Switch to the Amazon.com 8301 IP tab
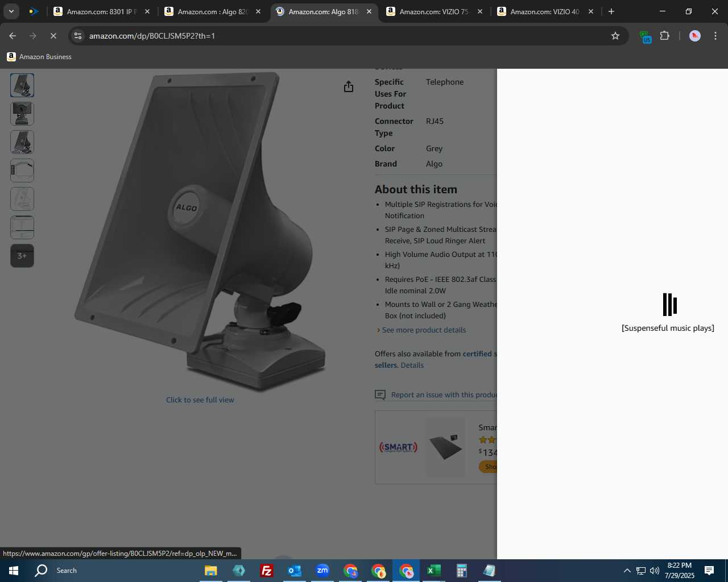728x582 pixels. pos(101,11)
